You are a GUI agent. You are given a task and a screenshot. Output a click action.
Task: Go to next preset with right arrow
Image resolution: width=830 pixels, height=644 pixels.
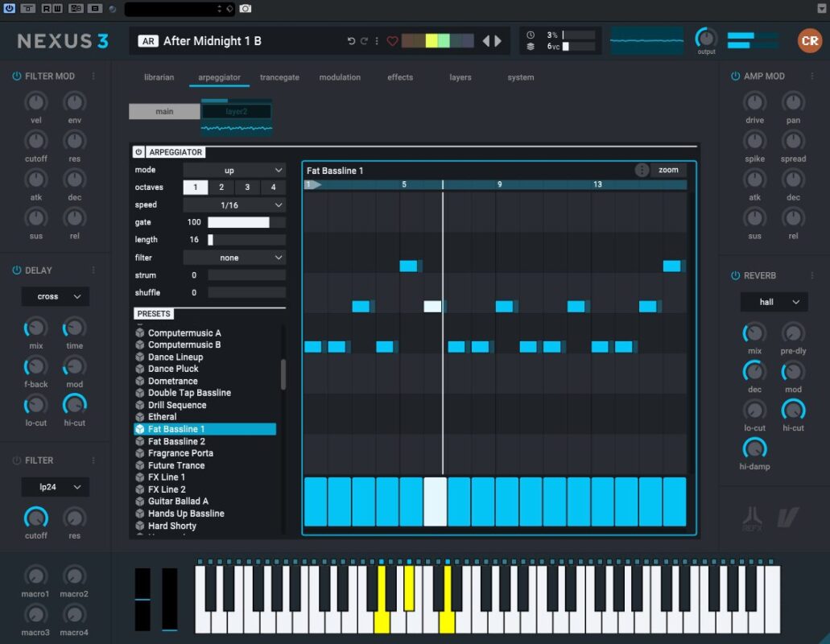pyautogui.click(x=498, y=41)
